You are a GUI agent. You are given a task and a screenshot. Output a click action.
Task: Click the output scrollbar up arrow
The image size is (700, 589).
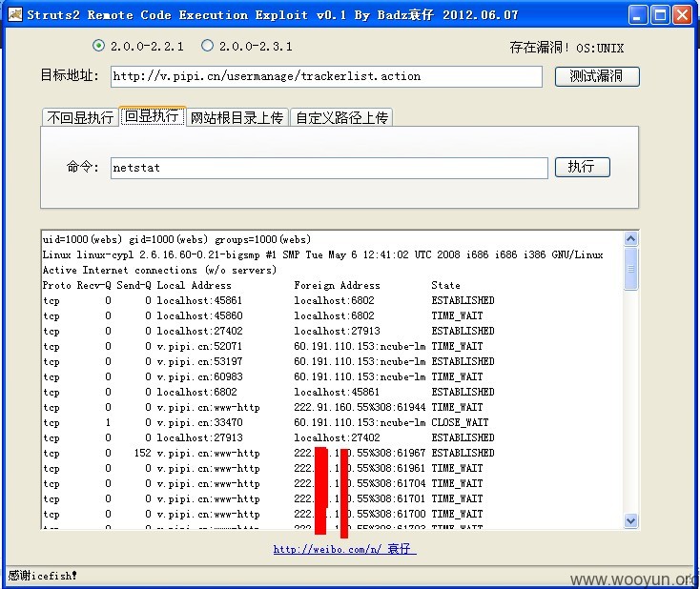click(x=630, y=238)
